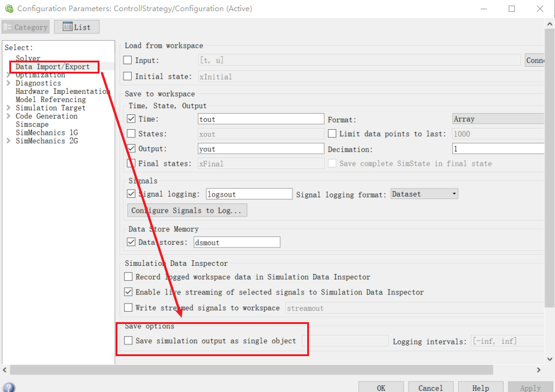Click the blue help icon at bottom left
Viewport: 555px width, 392px height.
[9, 386]
